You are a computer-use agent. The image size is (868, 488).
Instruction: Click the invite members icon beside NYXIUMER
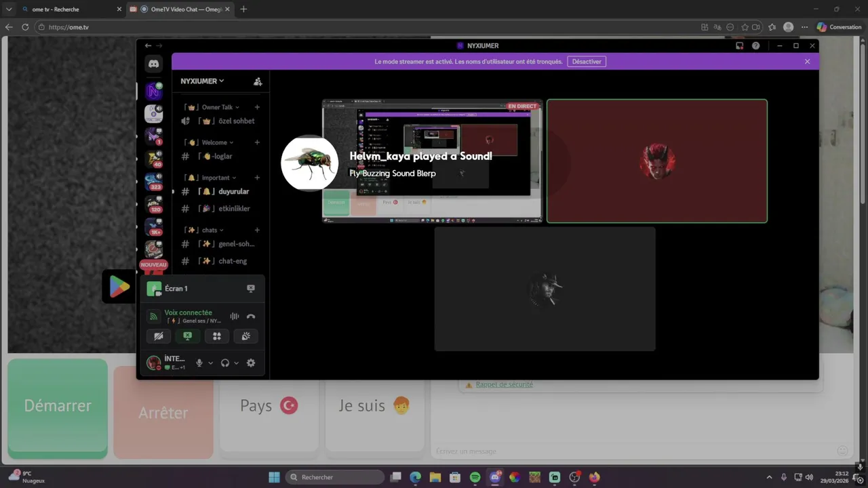pyautogui.click(x=258, y=81)
